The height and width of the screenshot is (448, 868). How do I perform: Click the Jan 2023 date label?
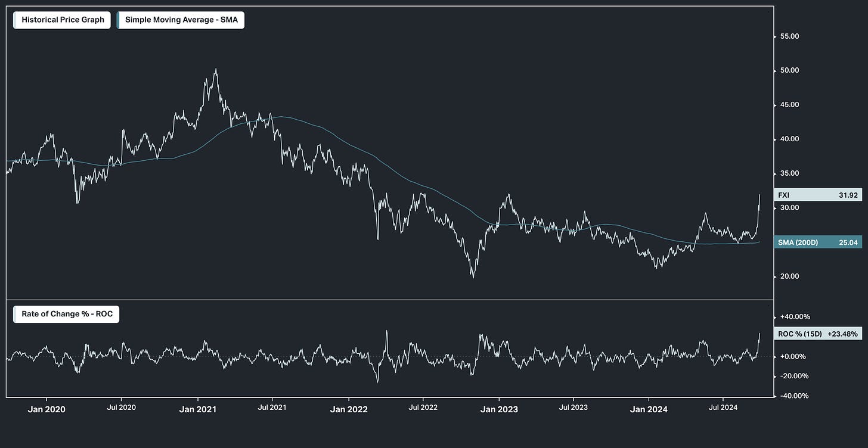tap(499, 409)
